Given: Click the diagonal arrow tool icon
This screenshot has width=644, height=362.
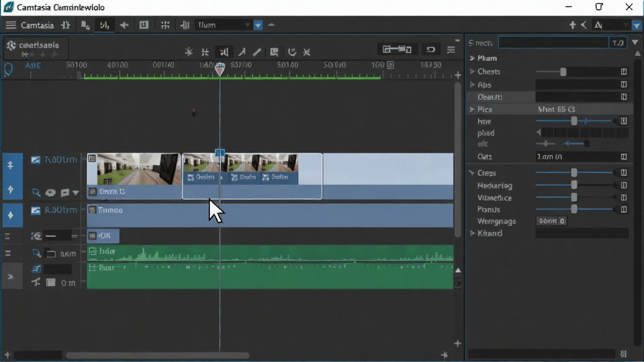Looking at the screenshot, I should pyautogui.click(x=242, y=52).
